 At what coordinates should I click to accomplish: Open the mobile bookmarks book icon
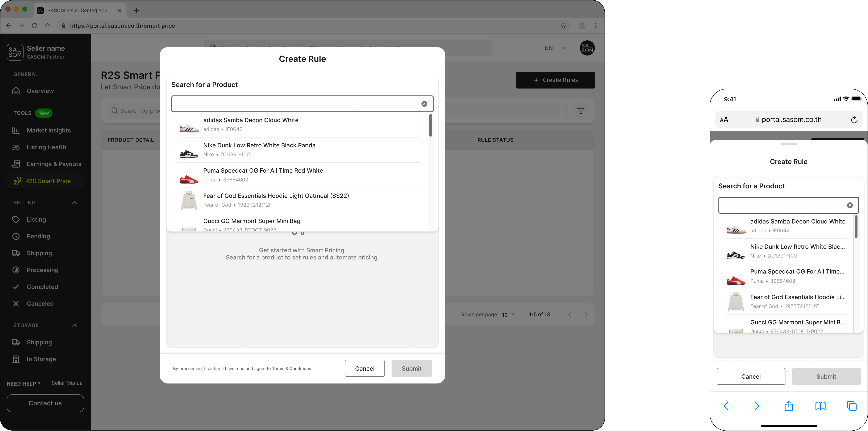click(820, 406)
